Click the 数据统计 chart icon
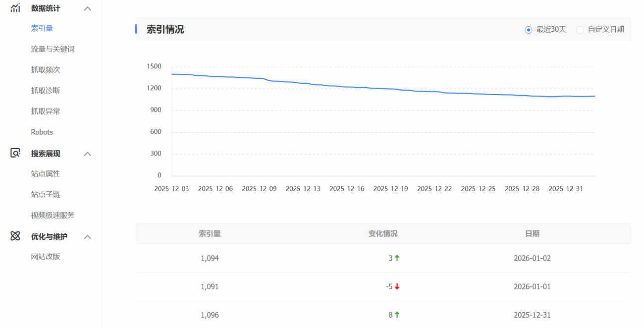The width and height of the screenshot is (644, 328). 15,8
